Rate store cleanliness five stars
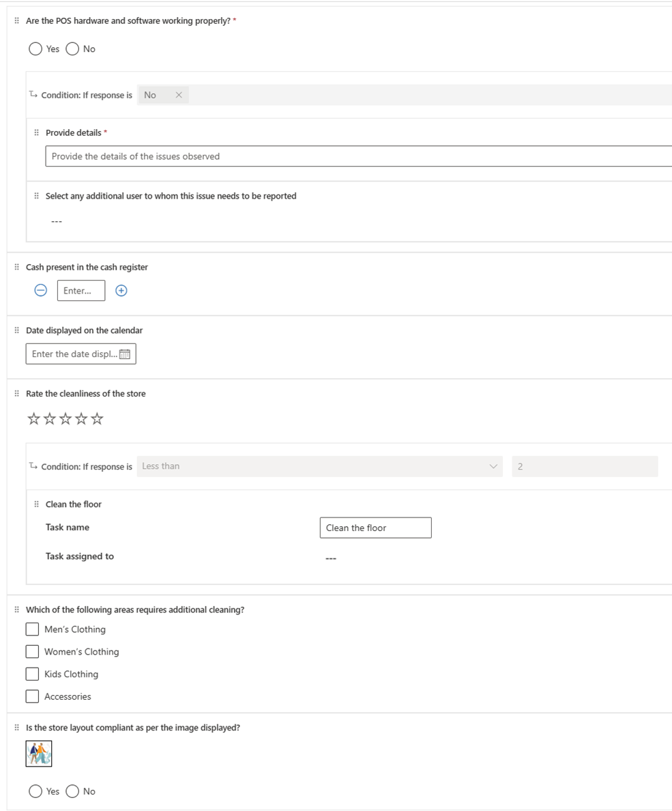 pyautogui.click(x=97, y=418)
